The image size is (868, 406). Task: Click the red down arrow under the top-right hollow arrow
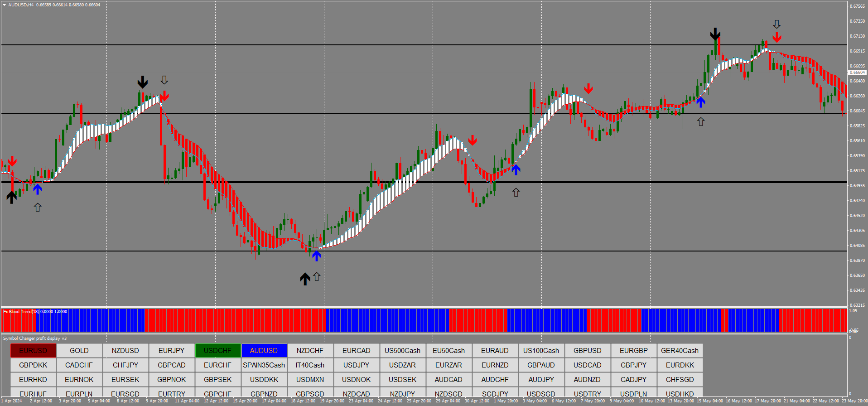pyautogui.click(x=777, y=38)
